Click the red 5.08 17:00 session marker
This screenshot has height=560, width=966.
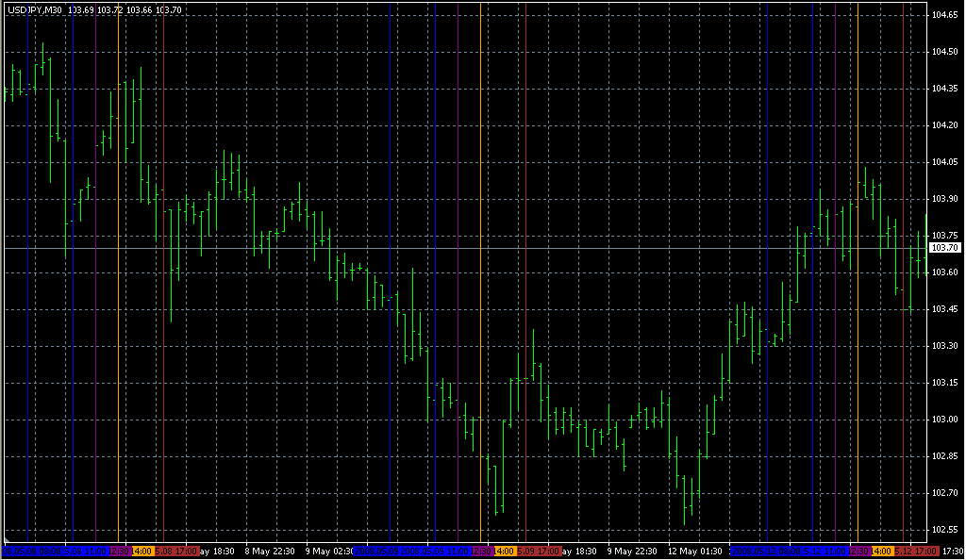pyautogui.click(x=175, y=551)
